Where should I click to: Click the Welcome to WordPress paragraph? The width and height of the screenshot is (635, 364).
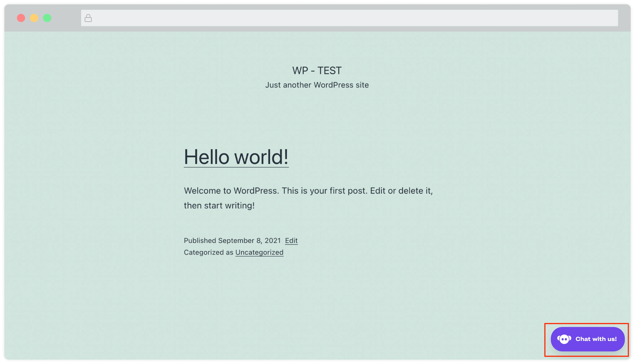[308, 198]
